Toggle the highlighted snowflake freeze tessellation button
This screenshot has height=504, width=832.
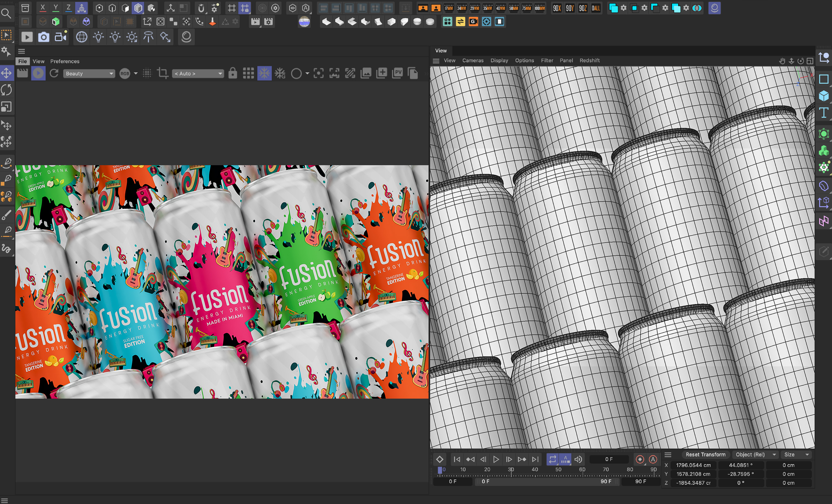[264, 73]
